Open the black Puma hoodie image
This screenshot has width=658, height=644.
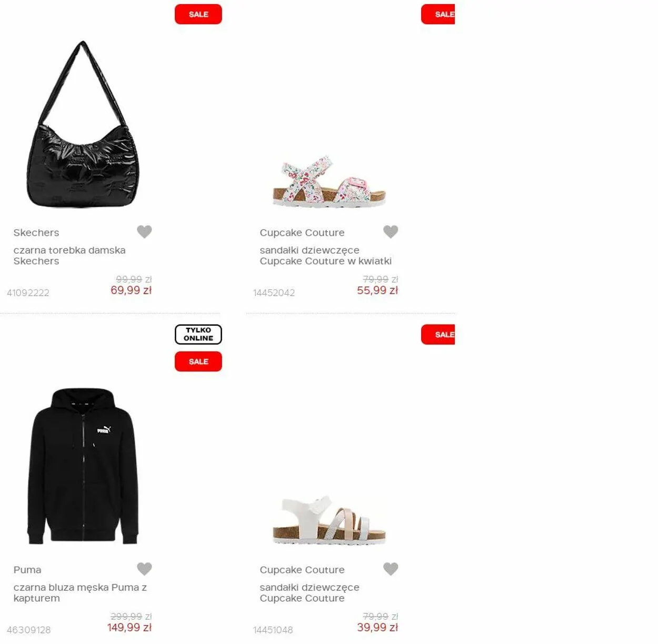pyautogui.click(x=83, y=466)
